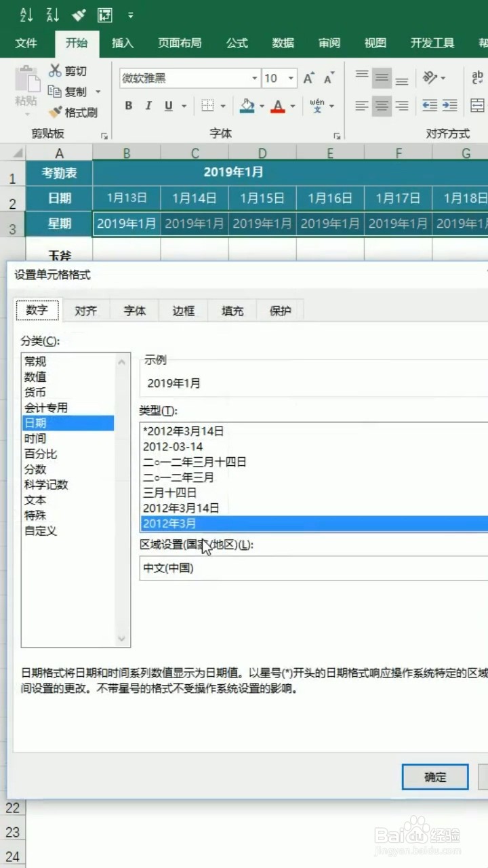
Task: Click the Paste (粘贴) icon
Action: [x=26, y=78]
